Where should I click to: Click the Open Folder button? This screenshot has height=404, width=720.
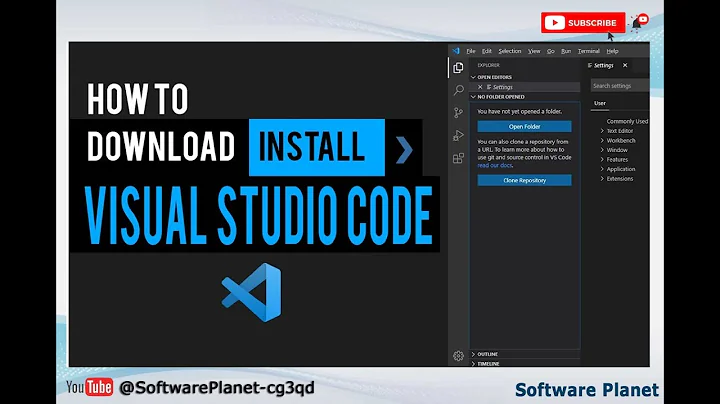tap(524, 126)
